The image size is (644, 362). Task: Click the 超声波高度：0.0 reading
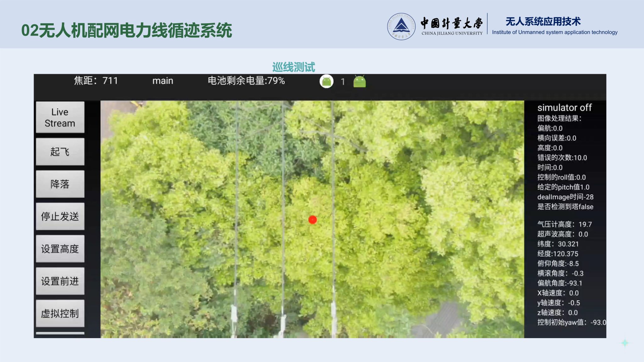click(563, 234)
